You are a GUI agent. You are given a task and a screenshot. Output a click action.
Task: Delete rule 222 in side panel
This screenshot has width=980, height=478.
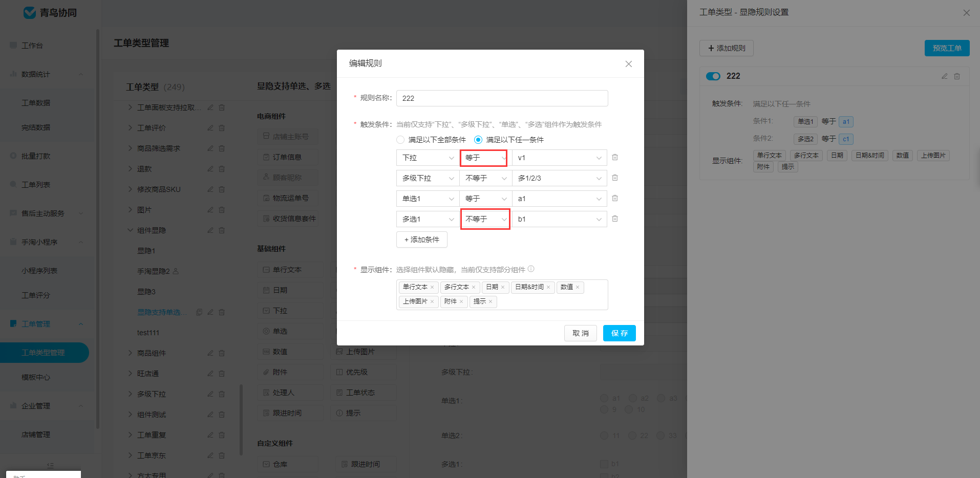pos(957,76)
